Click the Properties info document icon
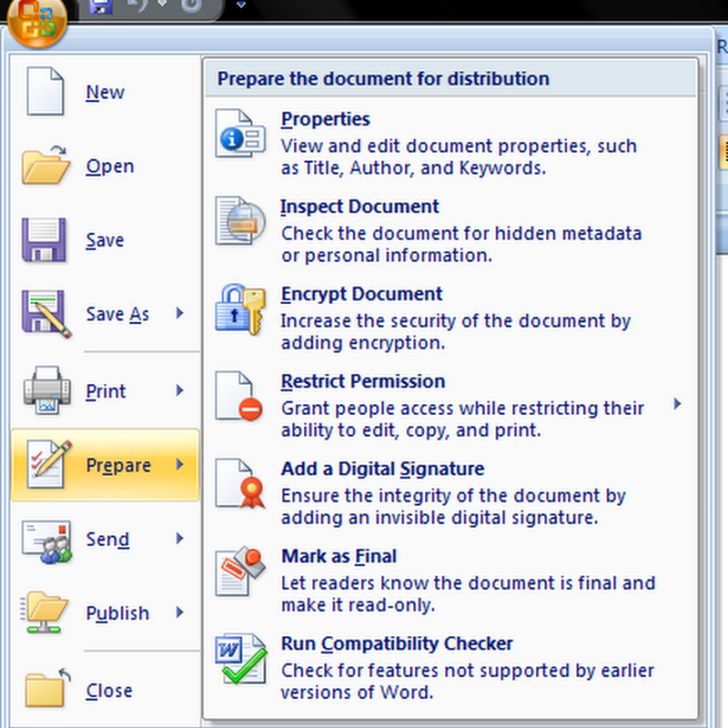This screenshot has width=728, height=728. click(x=240, y=133)
